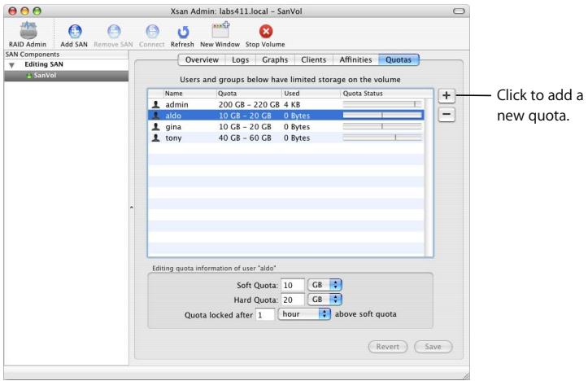Click gina's quota status bar
The image size is (588, 381).
(382, 126)
